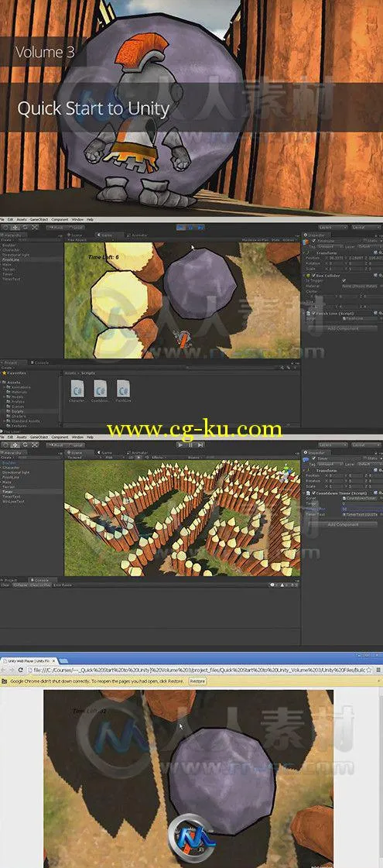
Task: Select the Rotate tool in lower Unity editor
Action: click(x=25, y=444)
